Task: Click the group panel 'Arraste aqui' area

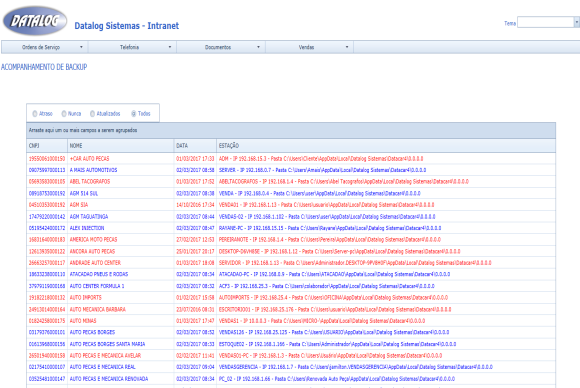Action: click(x=291, y=130)
